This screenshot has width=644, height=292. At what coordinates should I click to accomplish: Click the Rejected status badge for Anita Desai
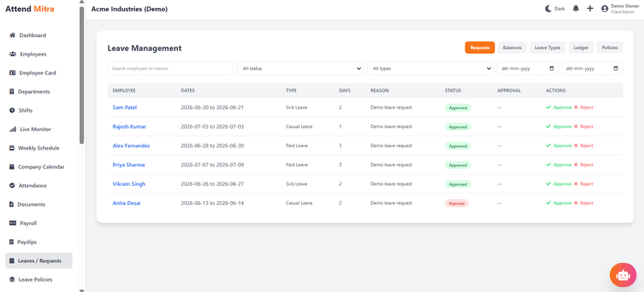456,204
